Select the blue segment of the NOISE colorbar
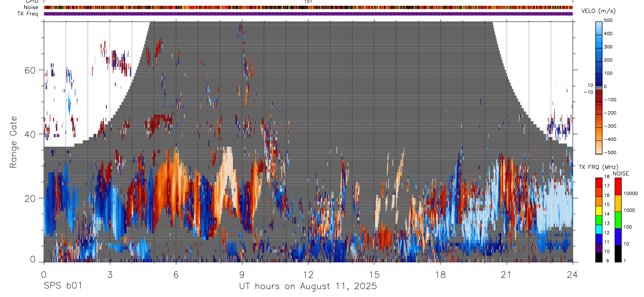The width and height of the screenshot is (644, 297). (x=618, y=236)
